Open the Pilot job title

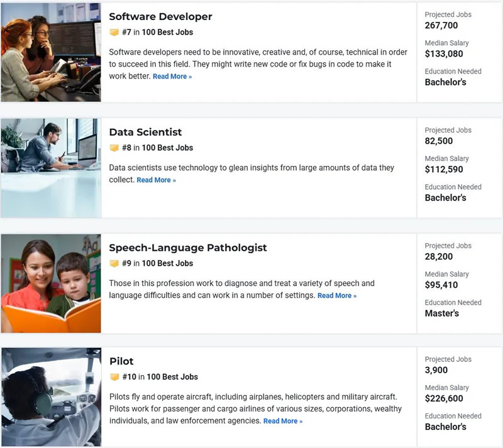tap(121, 361)
